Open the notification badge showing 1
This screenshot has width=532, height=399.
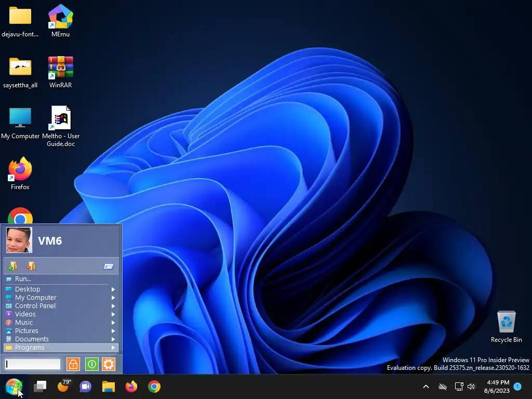pyautogui.click(x=517, y=386)
